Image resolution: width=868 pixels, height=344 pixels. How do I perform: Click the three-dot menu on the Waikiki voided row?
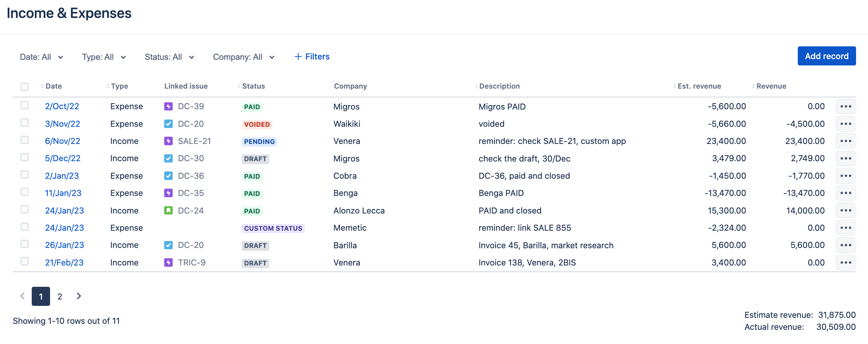[x=846, y=124]
